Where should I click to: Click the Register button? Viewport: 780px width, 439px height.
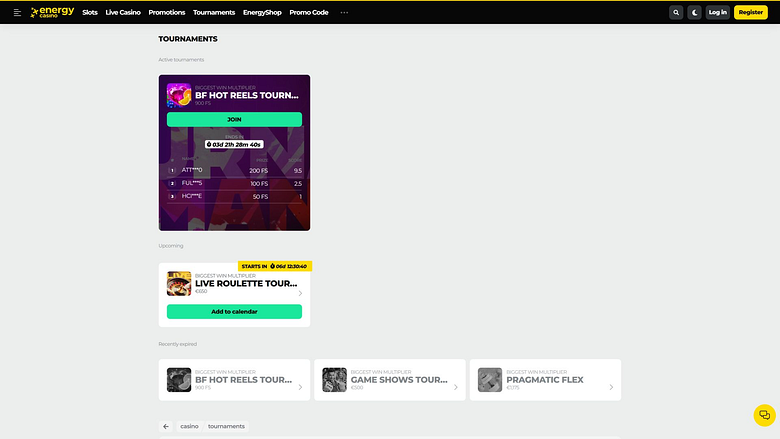point(751,12)
